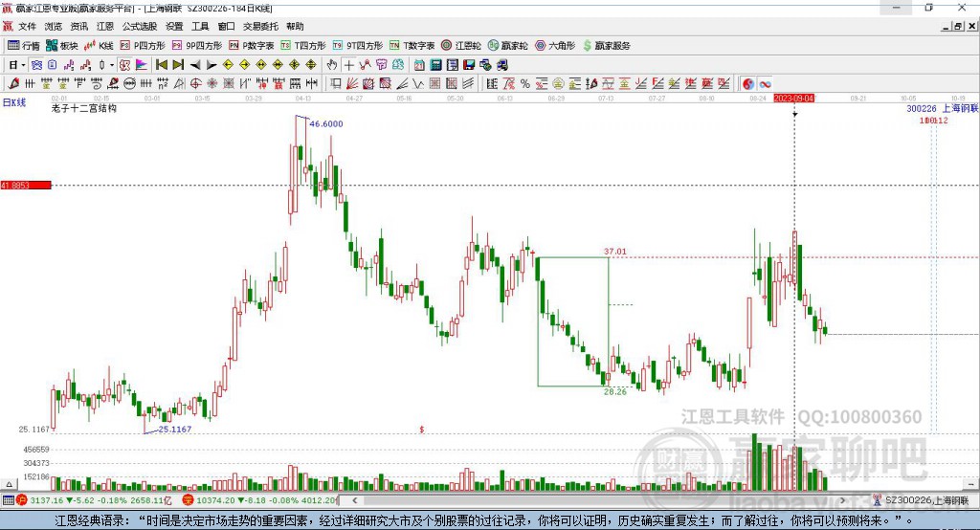Click the truck icon in toolbar
Viewport: 980px width, 530px height.
[x=502, y=65]
